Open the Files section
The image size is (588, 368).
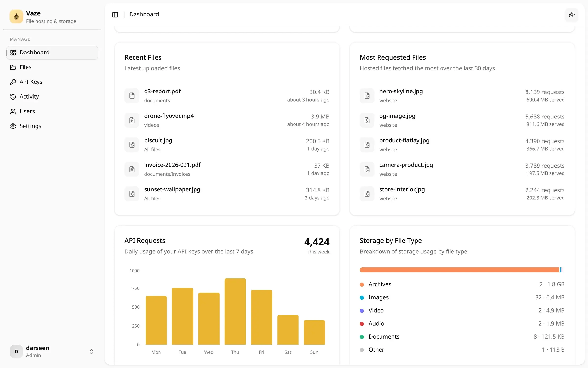coord(52,67)
